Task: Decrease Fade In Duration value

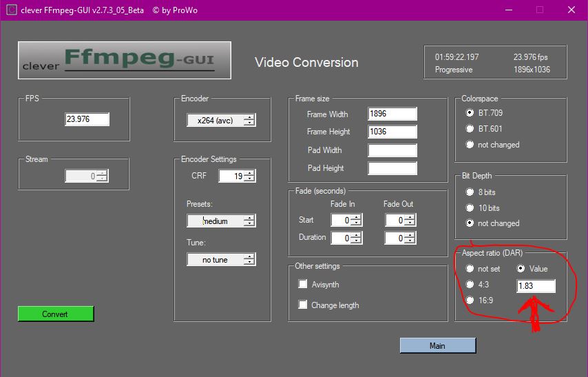Action: tap(356, 241)
